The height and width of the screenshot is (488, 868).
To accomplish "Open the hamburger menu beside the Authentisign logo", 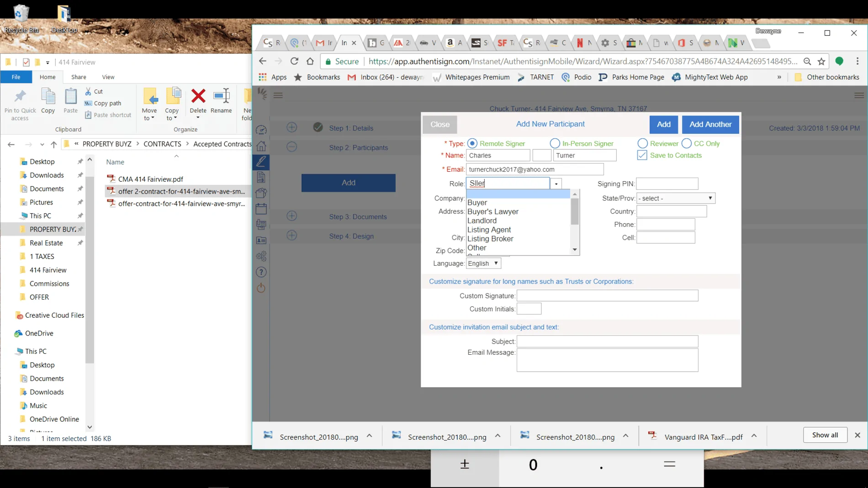I will pyautogui.click(x=278, y=95).
